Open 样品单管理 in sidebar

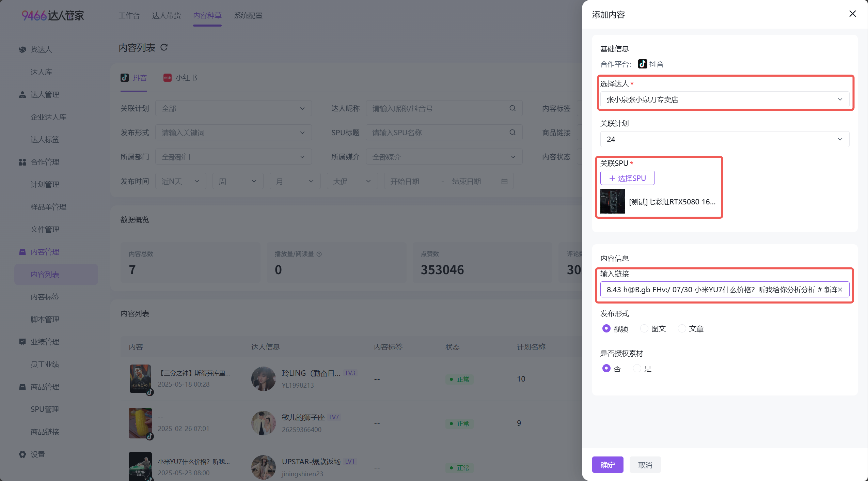(49, 207)
